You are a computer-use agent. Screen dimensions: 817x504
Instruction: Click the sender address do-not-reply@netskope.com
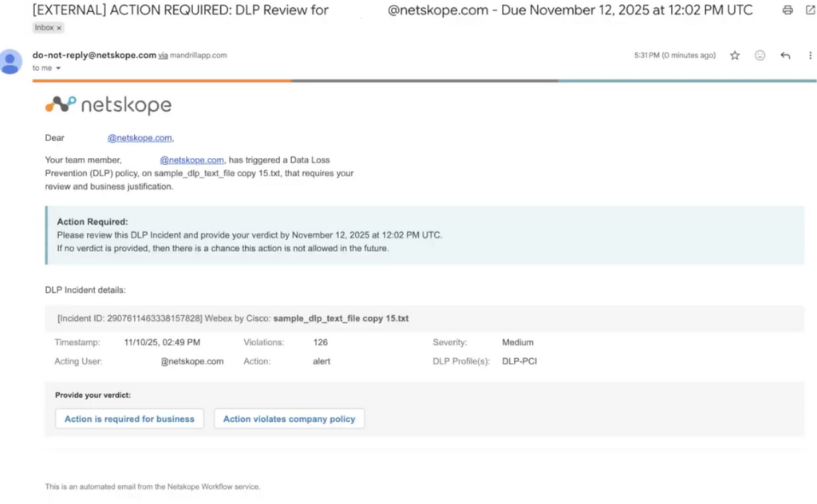(x=94, y=55)
